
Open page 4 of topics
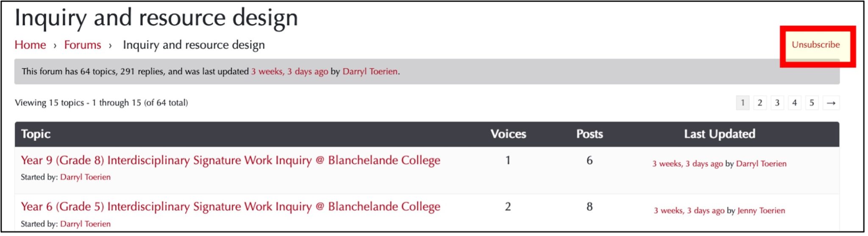tap(795, 103)
